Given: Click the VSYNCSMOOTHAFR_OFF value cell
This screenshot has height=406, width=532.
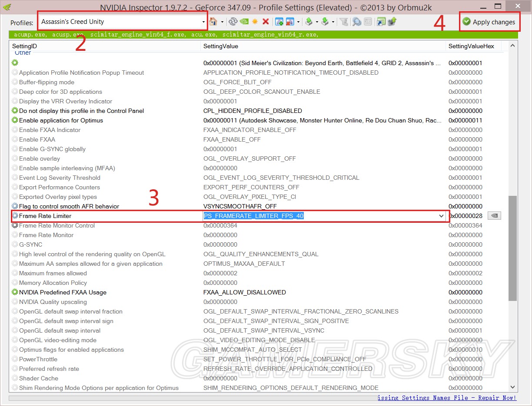Looking at the screenshot, I should [x=240, y=206].
